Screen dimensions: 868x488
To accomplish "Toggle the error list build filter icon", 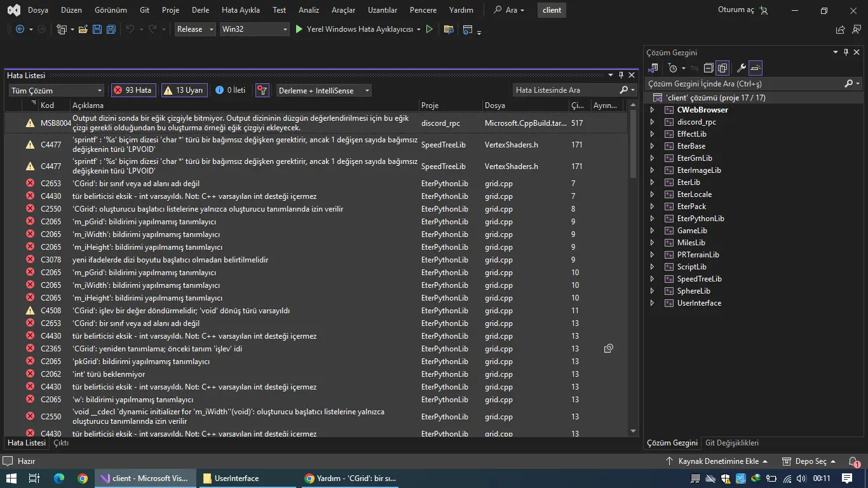I will [x=262, y=90].
